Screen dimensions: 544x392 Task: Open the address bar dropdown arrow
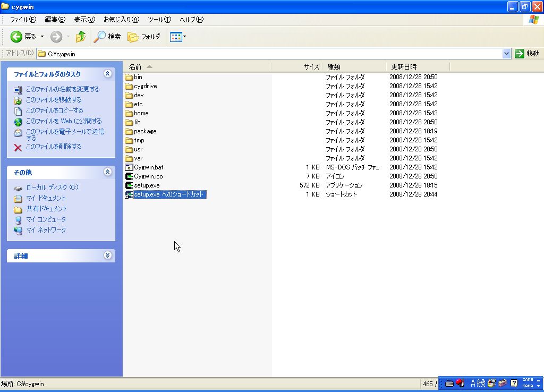coord(506,54)
